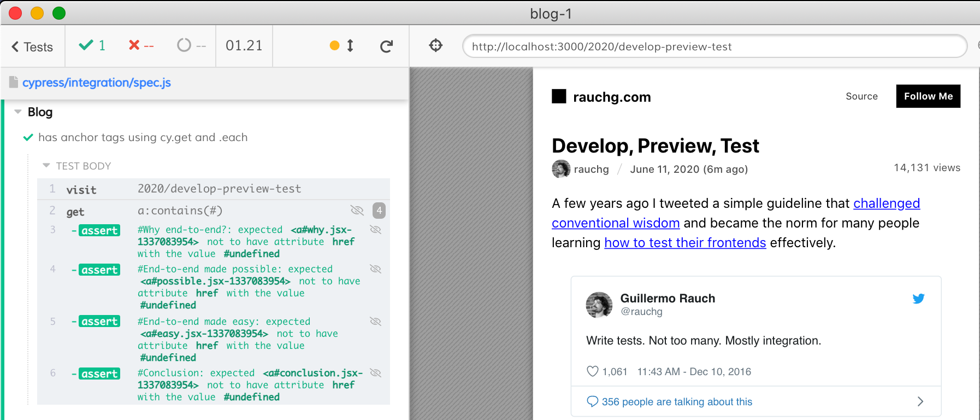
Task: Expand the tweet conversation chevron
Action: coord(920,401)
